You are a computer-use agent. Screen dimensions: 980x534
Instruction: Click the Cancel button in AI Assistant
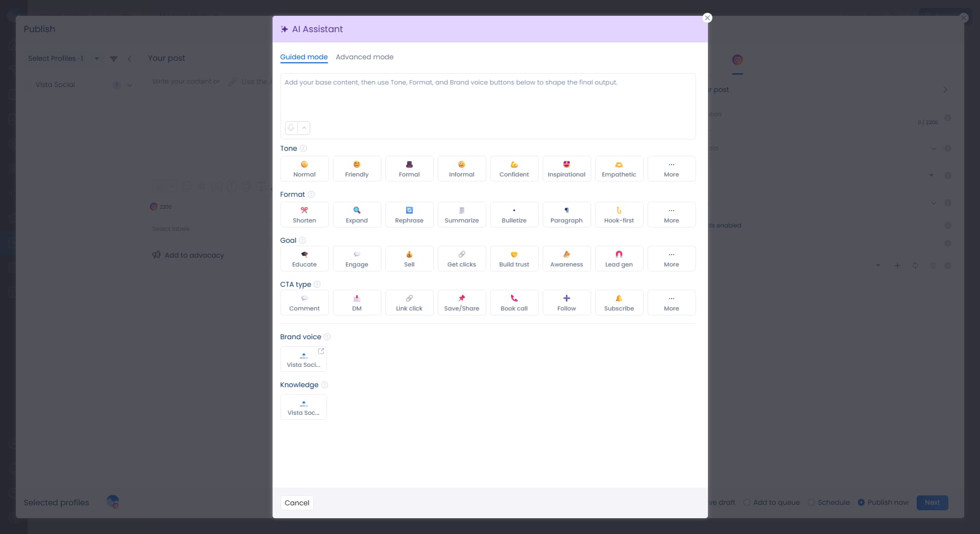297,502
